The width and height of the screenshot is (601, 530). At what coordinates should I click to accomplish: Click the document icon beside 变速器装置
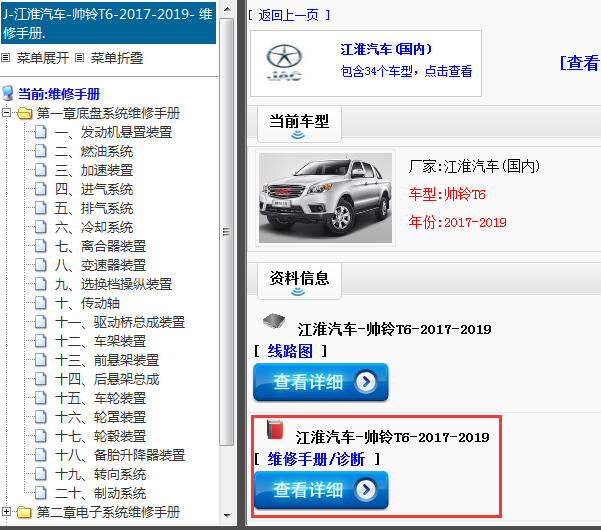pos(41,265)
